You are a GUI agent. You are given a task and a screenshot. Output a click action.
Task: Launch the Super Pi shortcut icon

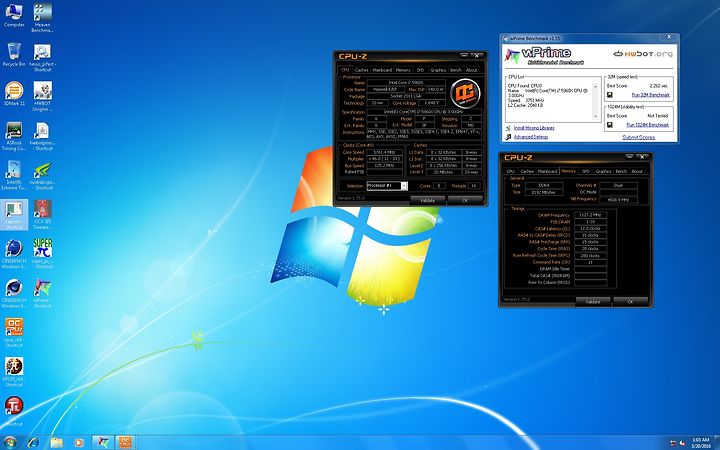(x=42, y=253)
